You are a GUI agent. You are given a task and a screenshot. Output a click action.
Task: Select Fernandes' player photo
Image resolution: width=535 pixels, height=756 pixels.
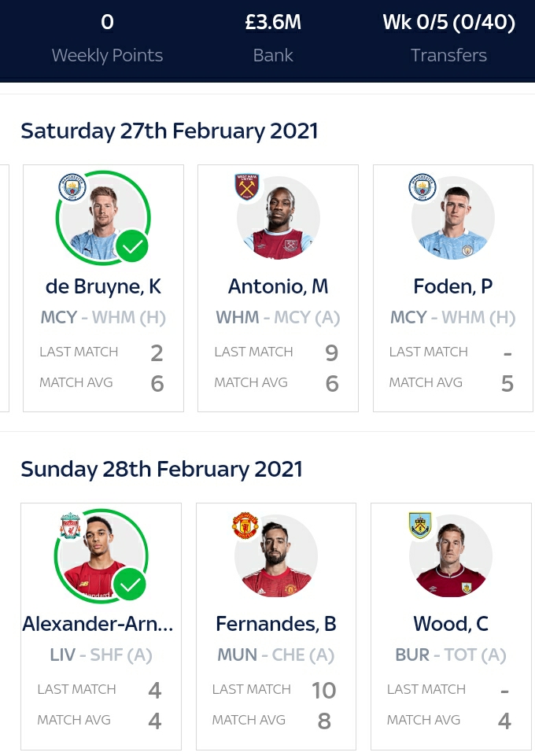point(276,556)
